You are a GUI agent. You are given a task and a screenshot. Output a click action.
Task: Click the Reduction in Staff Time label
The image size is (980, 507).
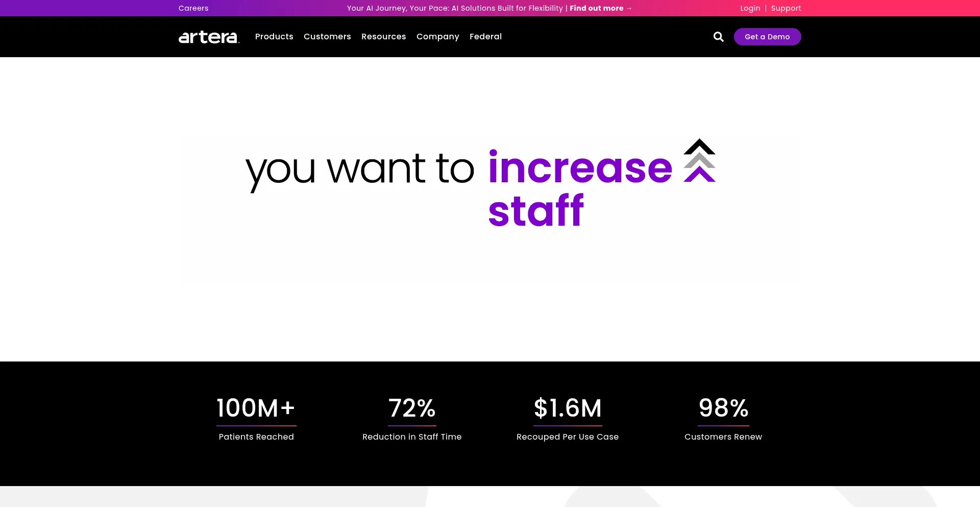pyautogui.click(x=412, y=437)
